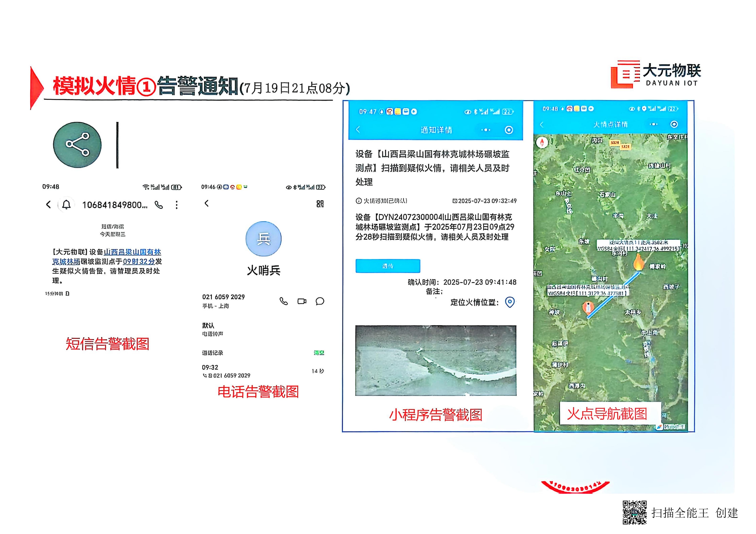
Task: Open the fire scene camera image
Action: (436, 360)
